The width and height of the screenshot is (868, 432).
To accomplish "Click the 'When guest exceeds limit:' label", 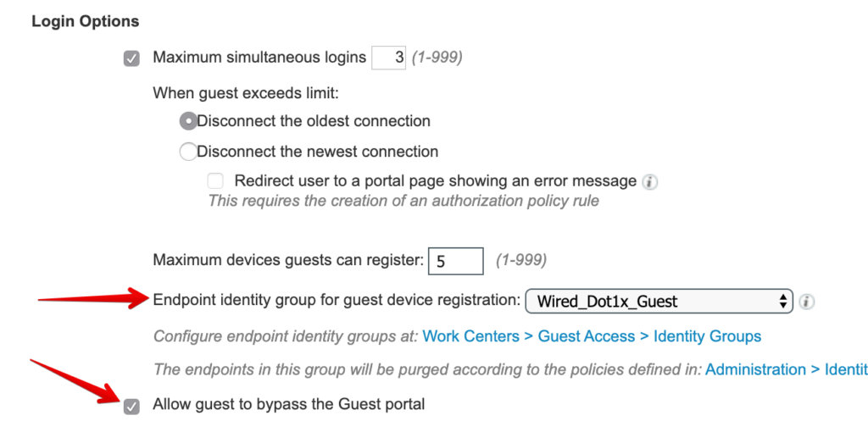I will click(x=246, y=93).
